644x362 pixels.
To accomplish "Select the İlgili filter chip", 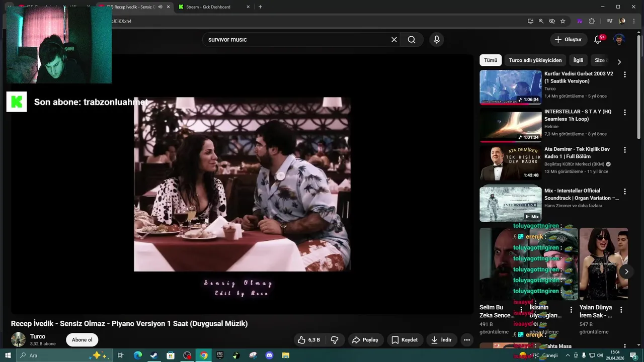I will pyautogui.click(x=578, y=60).
